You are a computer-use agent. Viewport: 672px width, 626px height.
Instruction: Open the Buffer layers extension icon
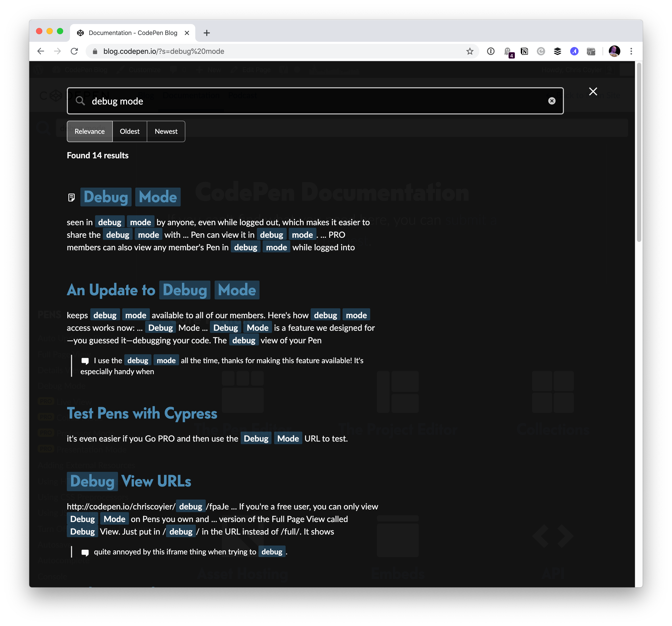[x=557, y=51]
